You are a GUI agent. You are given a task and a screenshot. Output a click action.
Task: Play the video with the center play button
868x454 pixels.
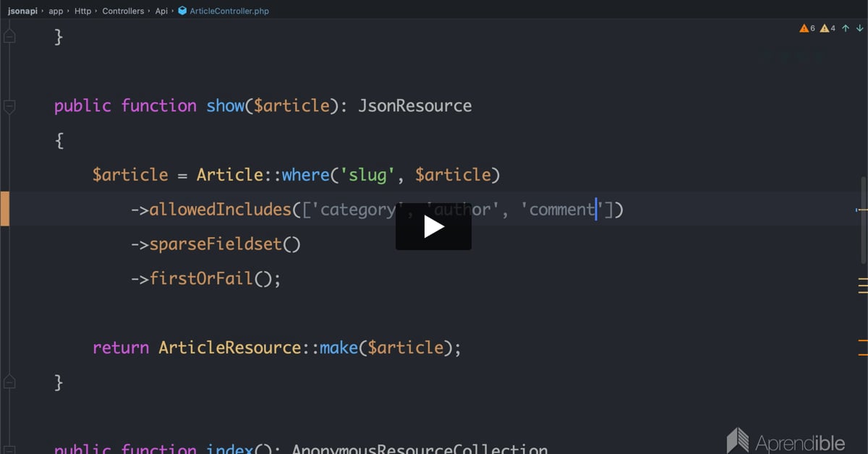(x=433, y=227)
